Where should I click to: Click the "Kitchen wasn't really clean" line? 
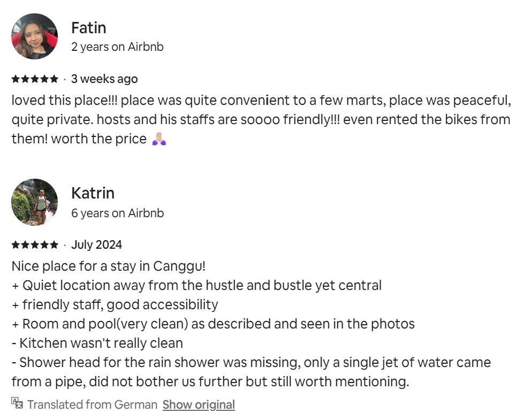point(101,343)
